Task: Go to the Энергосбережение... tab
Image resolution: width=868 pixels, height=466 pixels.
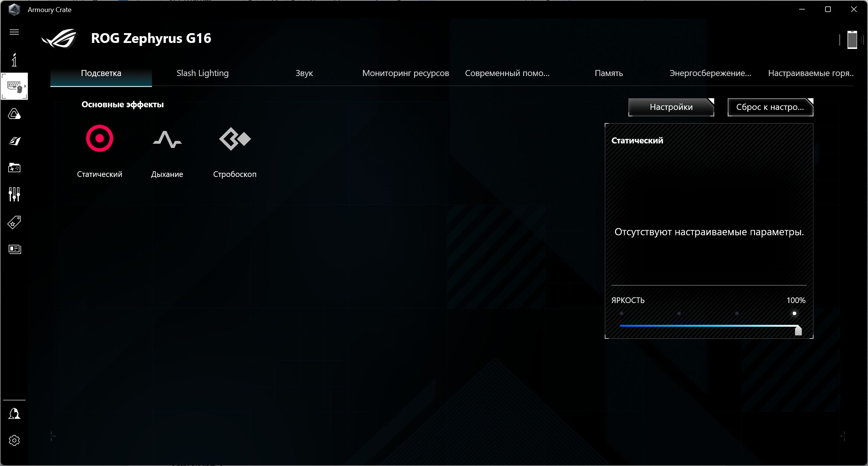Action: pos(710,73)
